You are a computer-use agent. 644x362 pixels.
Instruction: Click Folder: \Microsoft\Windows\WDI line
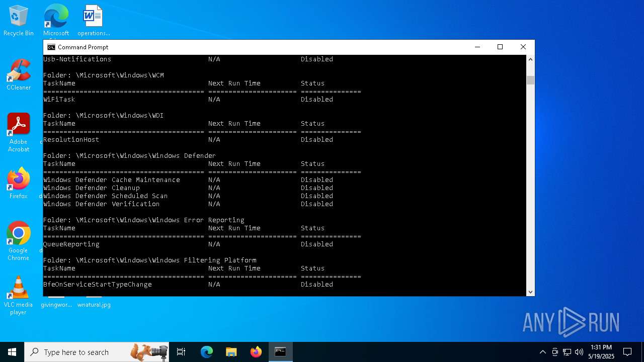pos(103,116)
